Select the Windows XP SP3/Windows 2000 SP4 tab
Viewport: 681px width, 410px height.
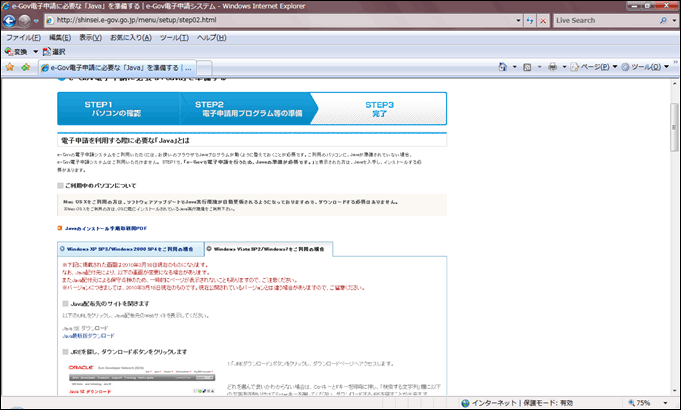[x=131, y=247]
